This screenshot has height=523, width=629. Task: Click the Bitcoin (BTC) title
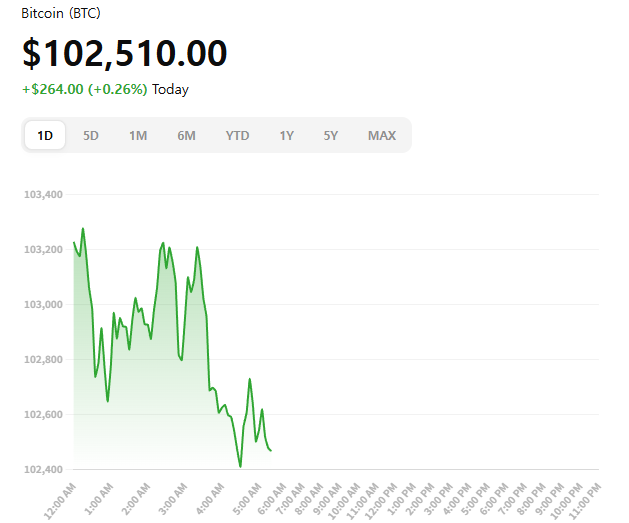(61, 14)
